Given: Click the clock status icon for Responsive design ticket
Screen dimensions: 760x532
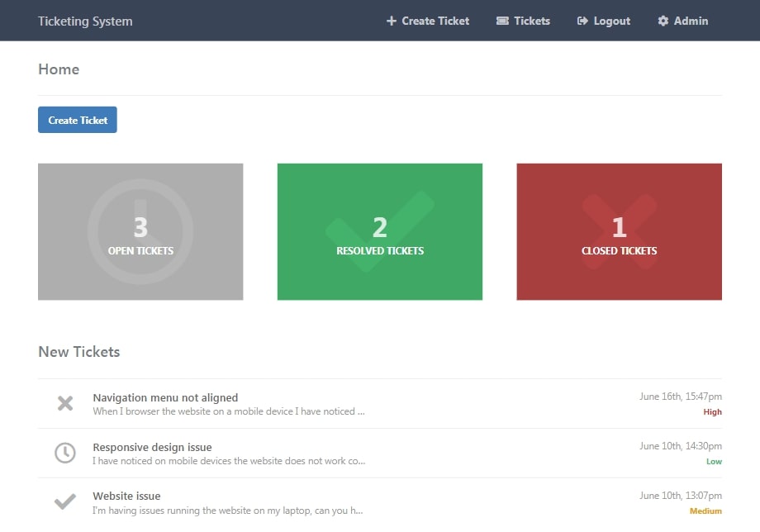Looking at the screenshot, I should coord(65,453).
